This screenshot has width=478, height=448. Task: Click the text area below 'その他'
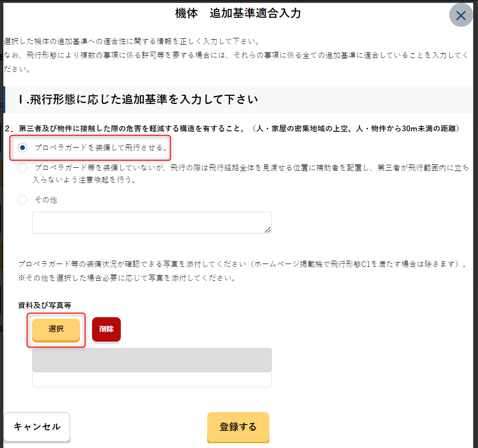[152, 223]
